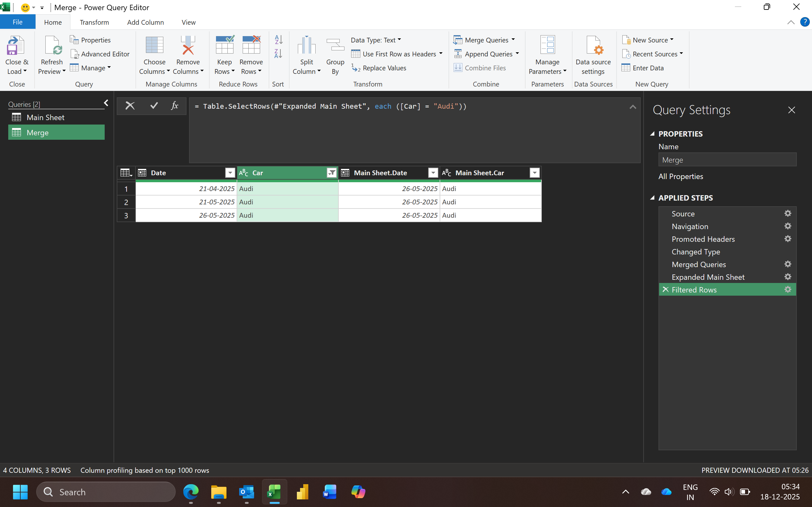Viewport: 812px width, 507px height.
Task: Click Sort Ascending icon
Action: [x=278, y=40]
